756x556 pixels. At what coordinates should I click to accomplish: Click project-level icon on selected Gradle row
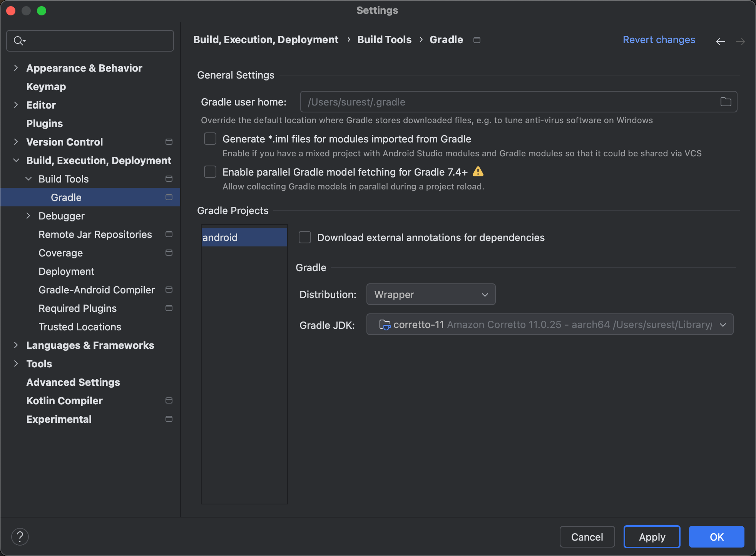(x=169, y=197)
